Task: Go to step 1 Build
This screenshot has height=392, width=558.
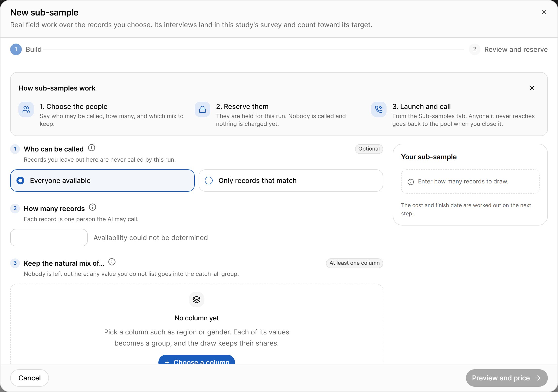Action: 26,49
